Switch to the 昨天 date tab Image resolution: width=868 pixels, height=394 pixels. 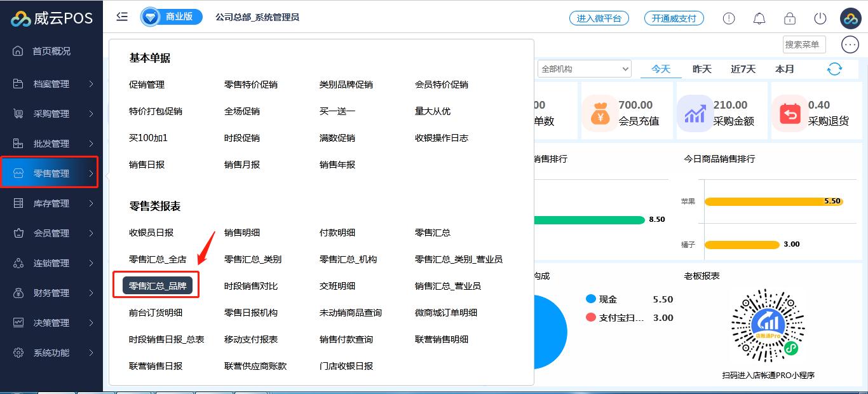(x=702, y=69)
